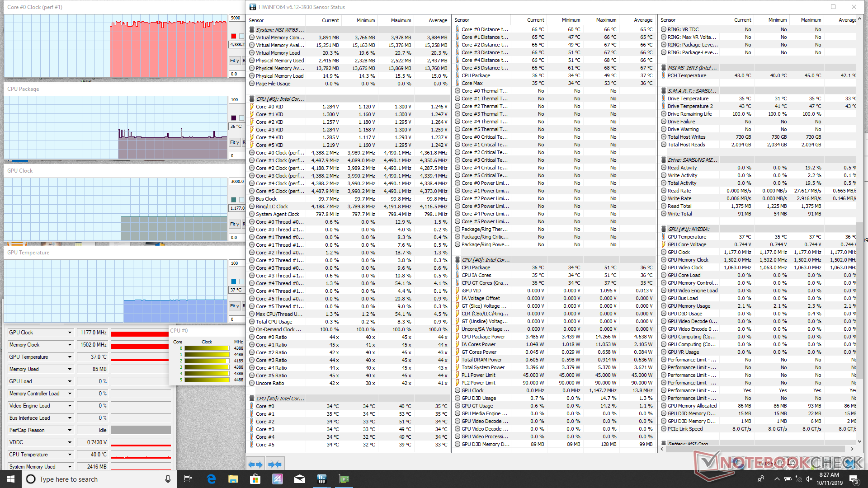Open the GPU Temperature sensor dropdown in GPU-Z

tap(70, 357)
